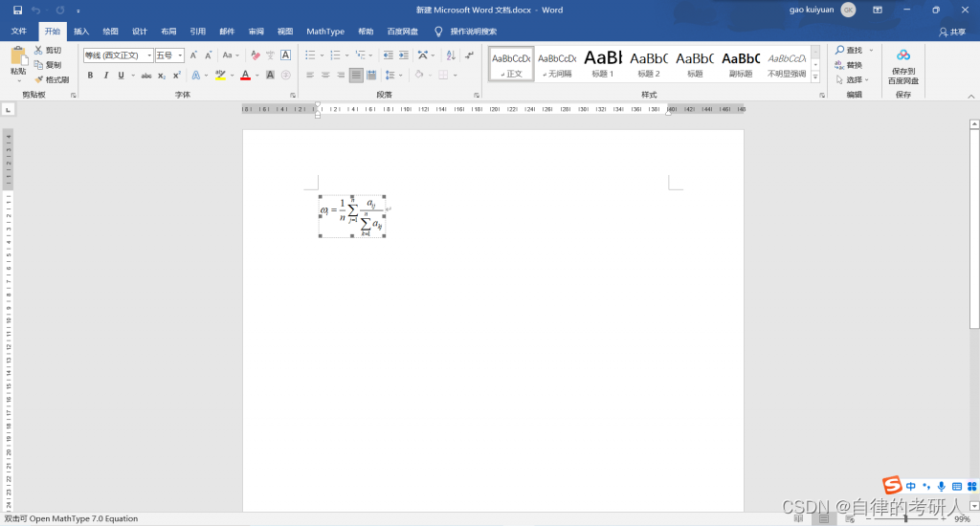
Task: Click the distributed alignment icon
Action: pos(371,75)
